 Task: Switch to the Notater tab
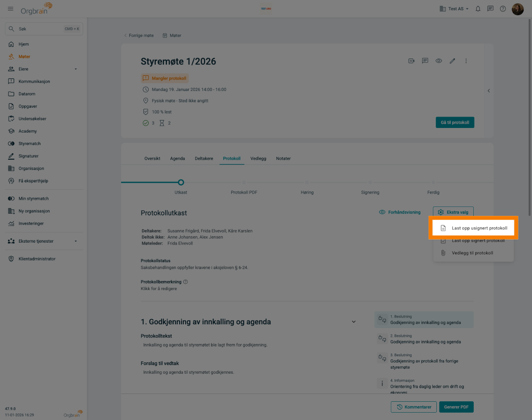pos(283,159)
